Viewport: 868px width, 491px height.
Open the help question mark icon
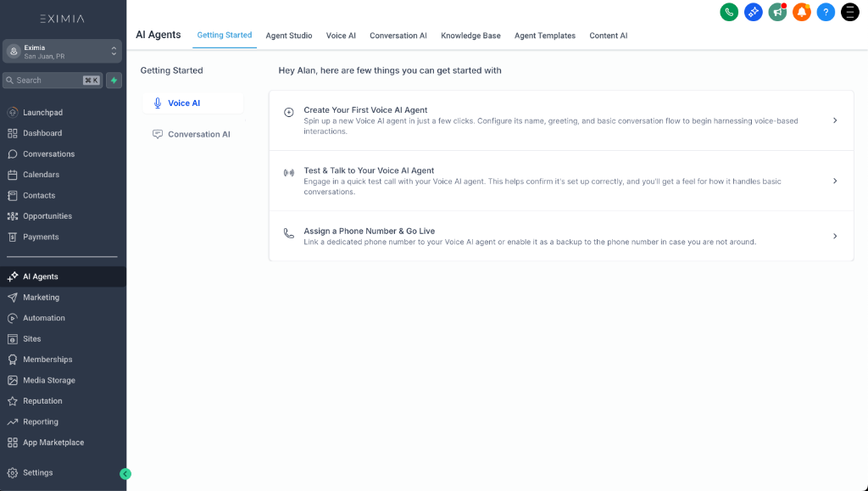[x=825, y=12]
